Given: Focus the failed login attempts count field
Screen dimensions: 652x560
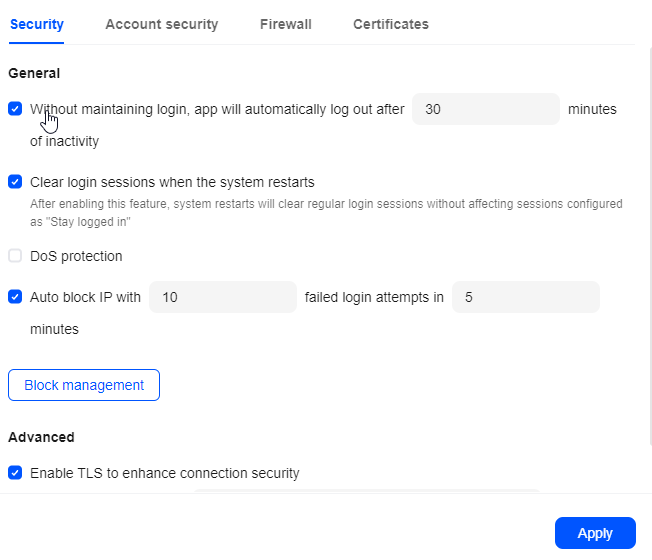Looking at the screenshot, I should [x=222, y=297].
